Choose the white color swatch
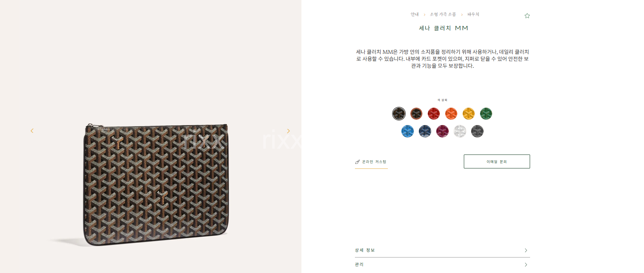This screenshot has width=644, height=273. click(x=460, y=131)
